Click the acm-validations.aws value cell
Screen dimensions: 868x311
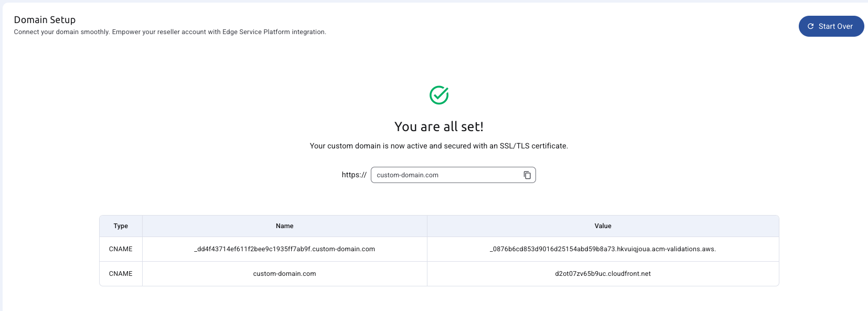point(603,249)
